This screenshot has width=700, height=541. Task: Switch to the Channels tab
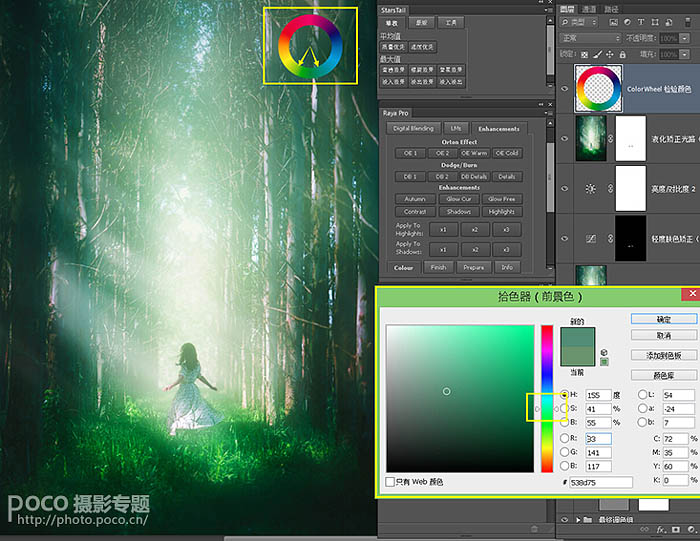tap(589, 9)
